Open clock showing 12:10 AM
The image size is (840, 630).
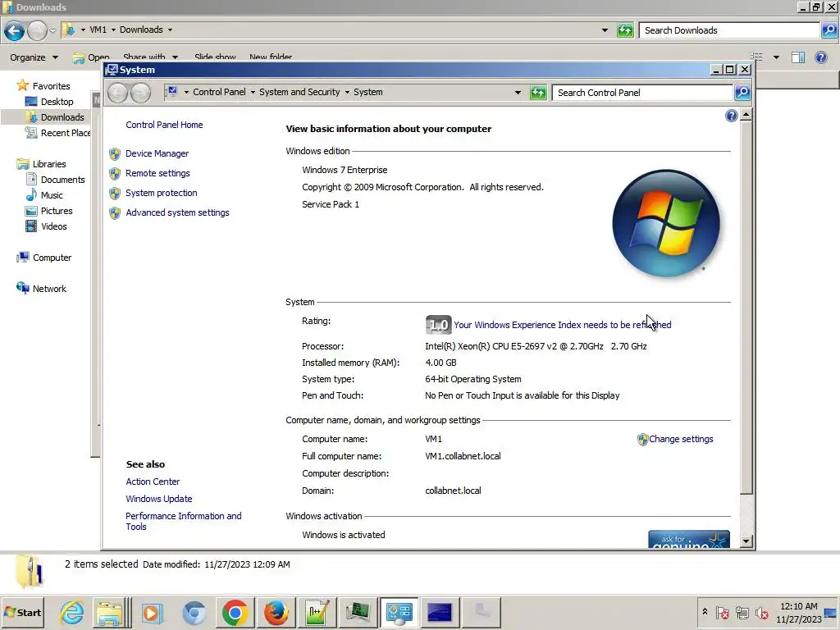coord(799,613)
